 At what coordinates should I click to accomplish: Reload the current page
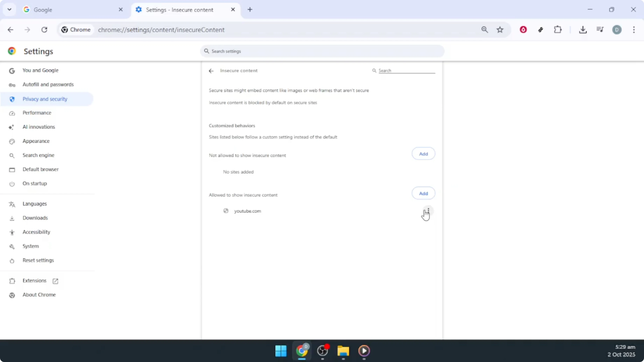[44, 30]
